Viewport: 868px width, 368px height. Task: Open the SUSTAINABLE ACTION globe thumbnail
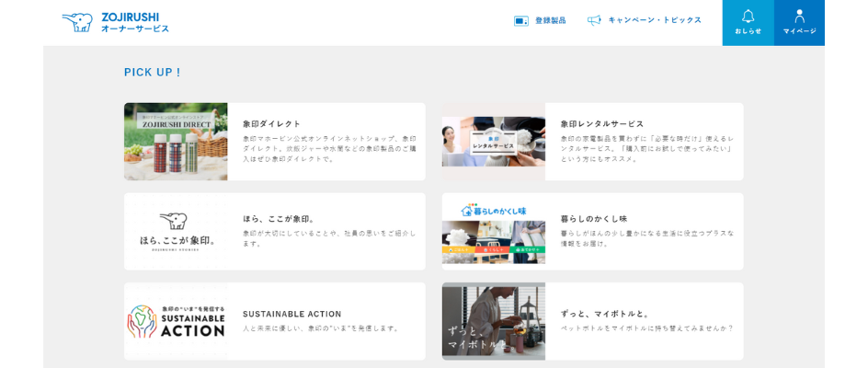tap(176, 321)
